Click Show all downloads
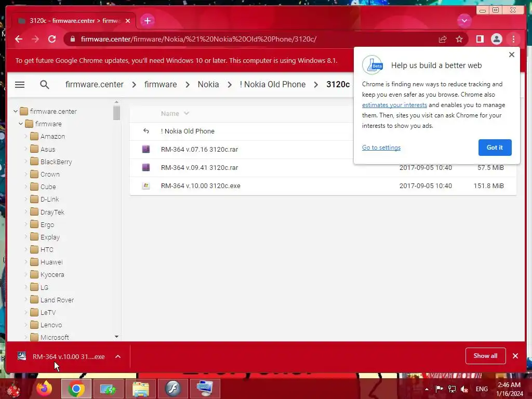 coord(486,356)
